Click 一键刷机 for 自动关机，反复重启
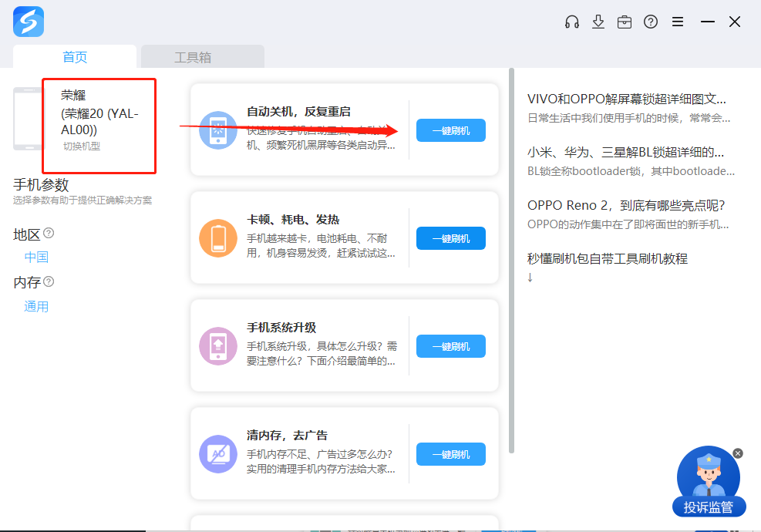The width and height of the screenshot is (761, 532). point(451,130)
